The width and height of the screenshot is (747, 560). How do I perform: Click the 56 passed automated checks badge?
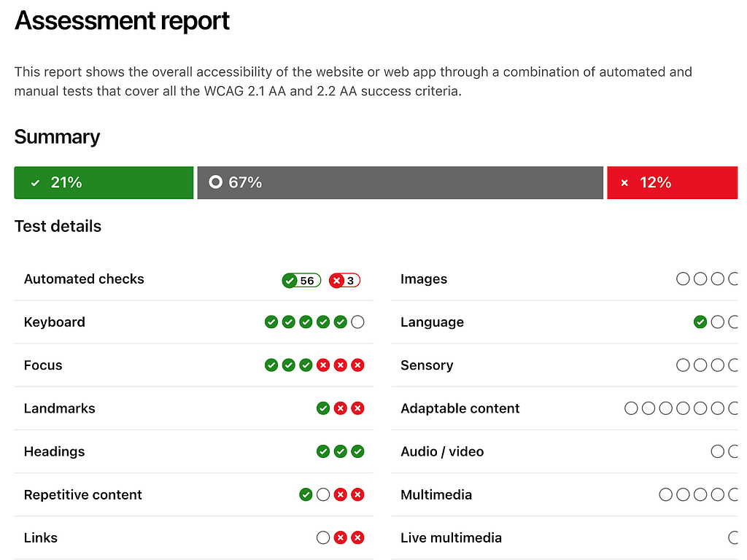(301, 281)
